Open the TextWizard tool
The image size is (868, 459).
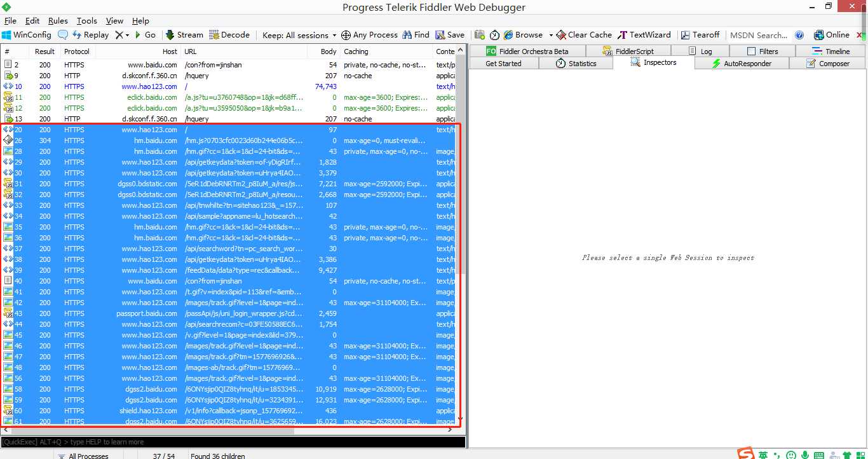(x=644, y=35)
